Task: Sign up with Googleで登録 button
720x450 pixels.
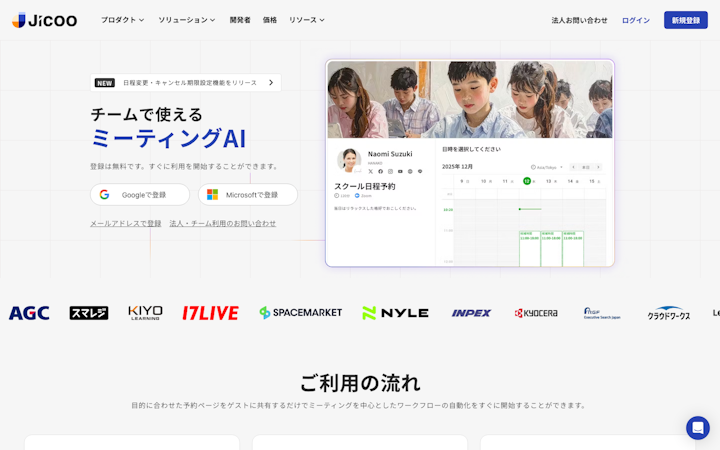Action: [x=140, y=195]
